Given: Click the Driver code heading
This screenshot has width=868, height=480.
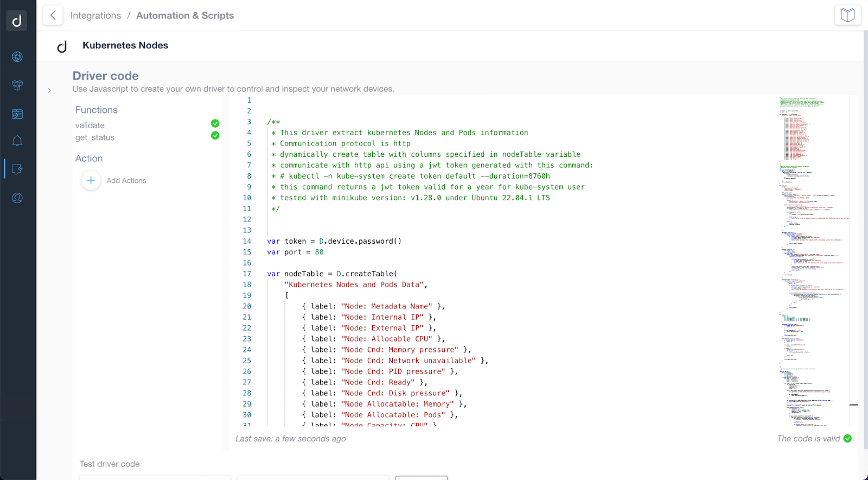Looking at the screenshot, I should 106,76.
